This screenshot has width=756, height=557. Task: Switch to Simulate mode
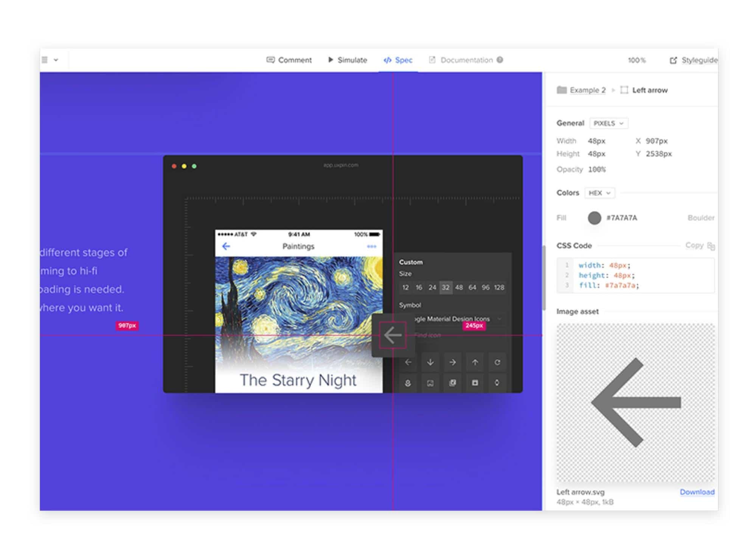coord(348,60)
